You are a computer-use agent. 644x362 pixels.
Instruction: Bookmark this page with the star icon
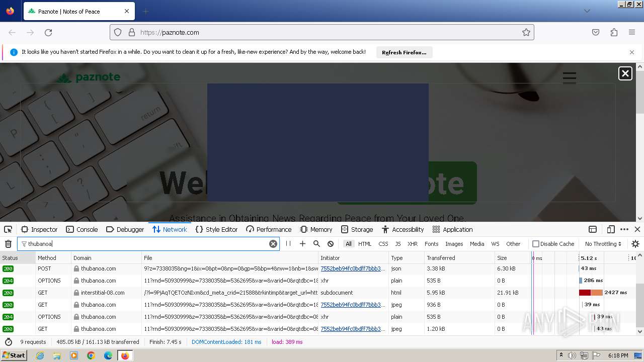point(526,32)
